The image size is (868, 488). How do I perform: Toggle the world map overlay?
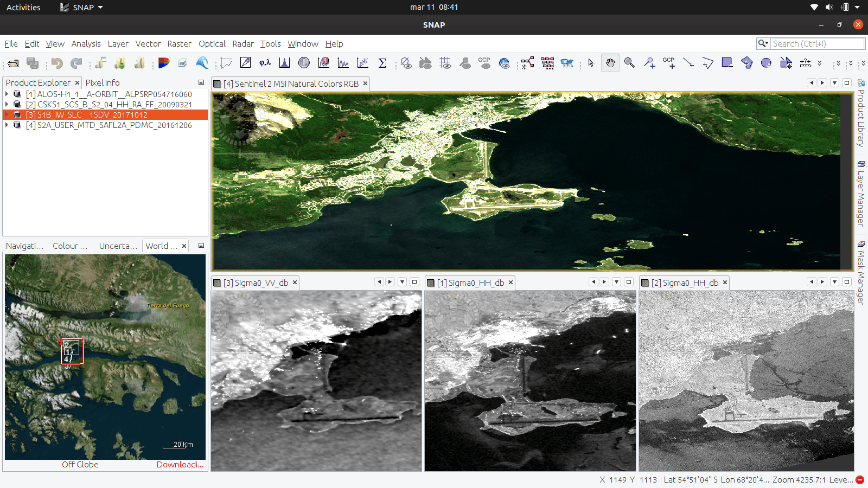pyautogui.click(x=504, y=63)
